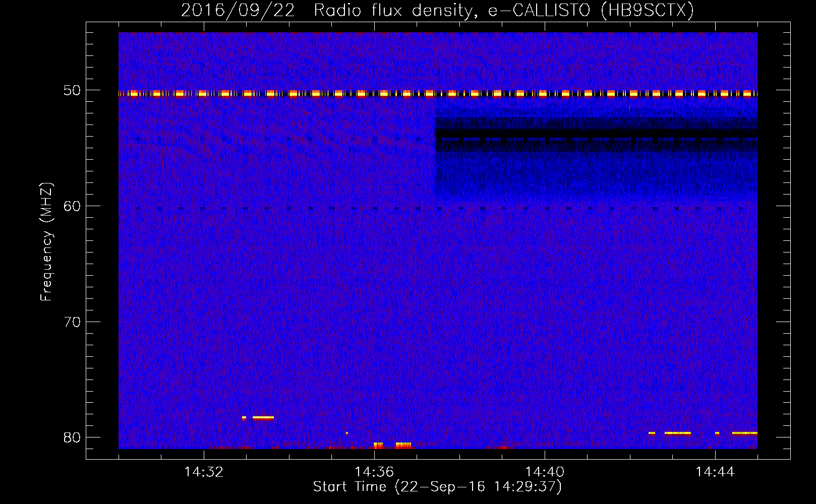Screen dimensions: 816x504
Task: Click the 80 frequency tick label
Action: (x=72, y=437)
